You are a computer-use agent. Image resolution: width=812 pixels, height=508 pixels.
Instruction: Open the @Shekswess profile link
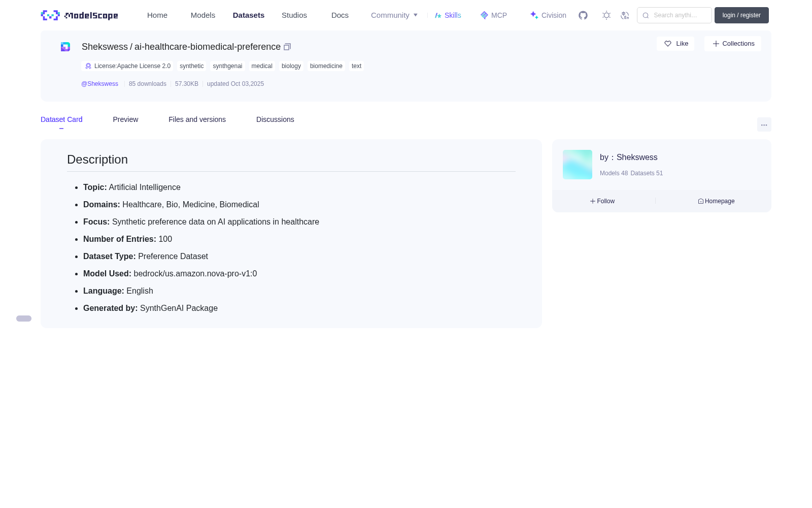click(99, 84)
